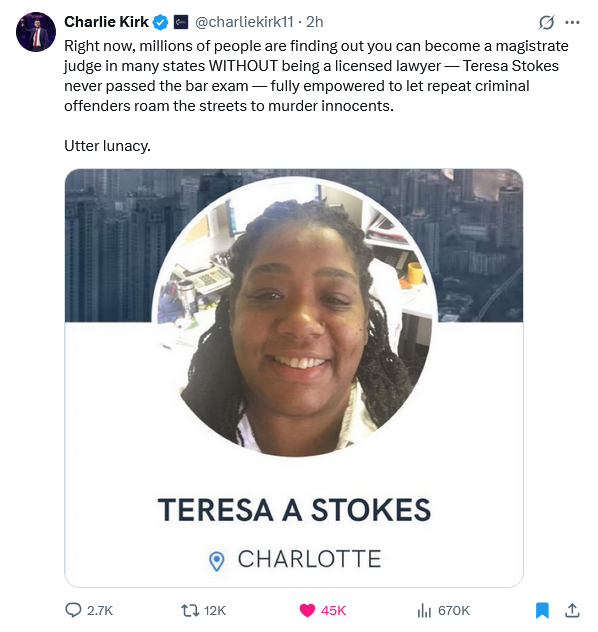Click the 670K views count
The height and width of the screenshot is (632, 598).
454,611
